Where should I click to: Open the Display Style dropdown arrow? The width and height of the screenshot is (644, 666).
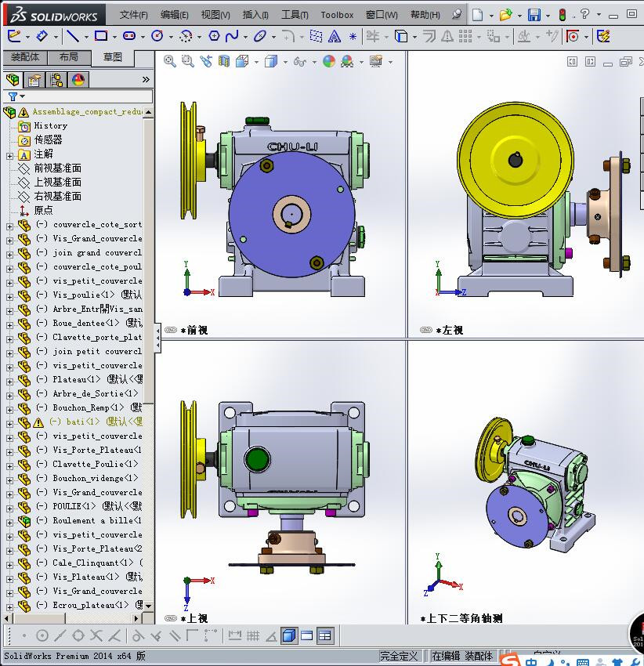coord(285,62)
